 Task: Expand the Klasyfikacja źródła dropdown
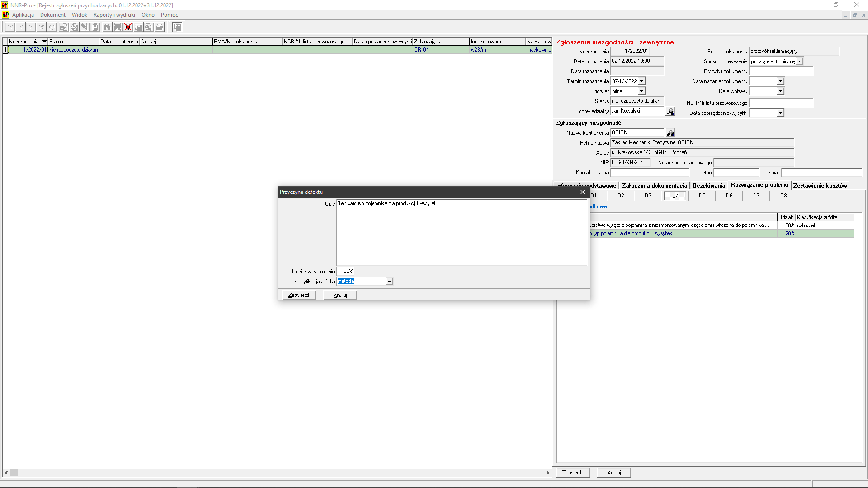(x=389, y=282)
